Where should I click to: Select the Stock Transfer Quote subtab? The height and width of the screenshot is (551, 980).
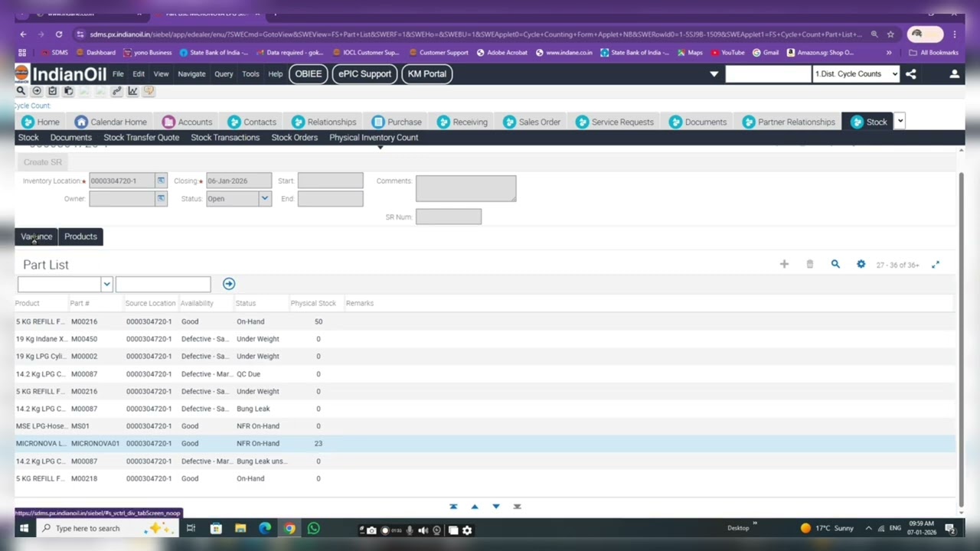[142, 138]
